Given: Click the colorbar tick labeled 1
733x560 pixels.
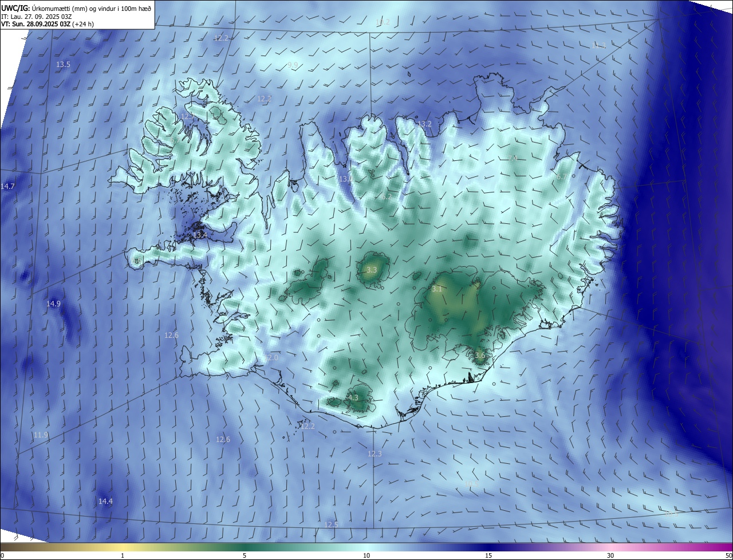Looking at the screenshot, I should 123,555.
